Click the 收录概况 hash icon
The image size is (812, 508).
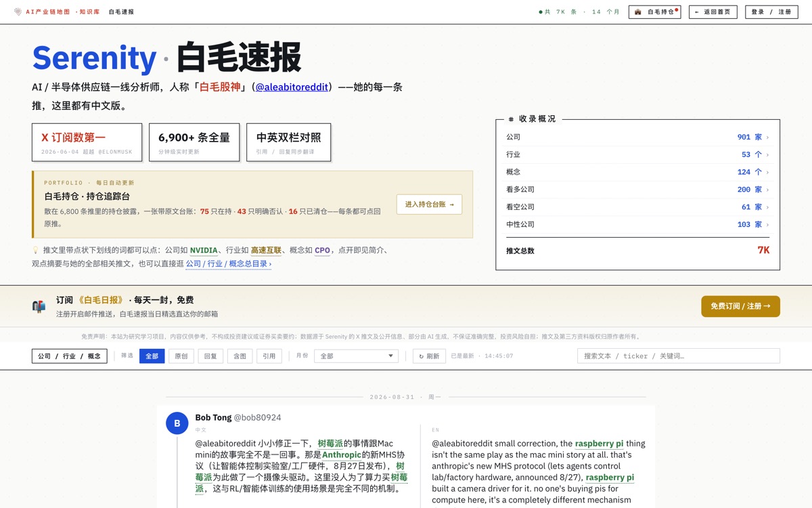click(511, 119)
